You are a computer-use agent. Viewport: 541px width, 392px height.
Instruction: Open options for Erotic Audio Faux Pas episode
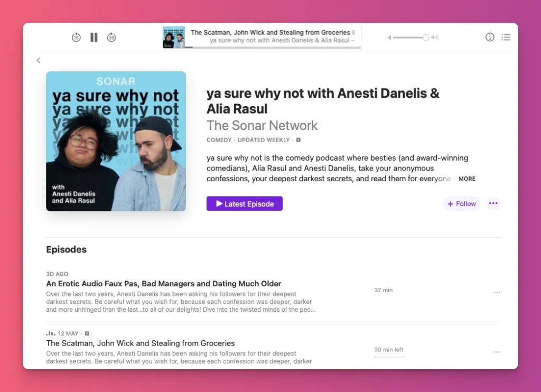tap(497, 292)
